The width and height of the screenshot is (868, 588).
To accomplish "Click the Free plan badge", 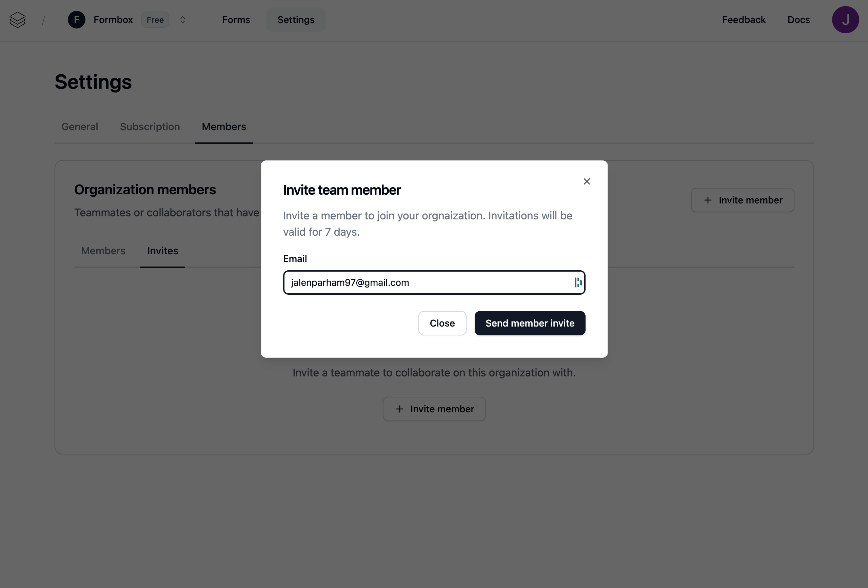I will point(155,20).
